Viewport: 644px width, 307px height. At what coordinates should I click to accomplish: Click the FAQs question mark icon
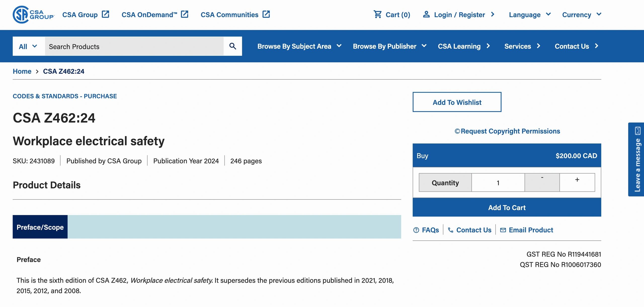(416, 230)
